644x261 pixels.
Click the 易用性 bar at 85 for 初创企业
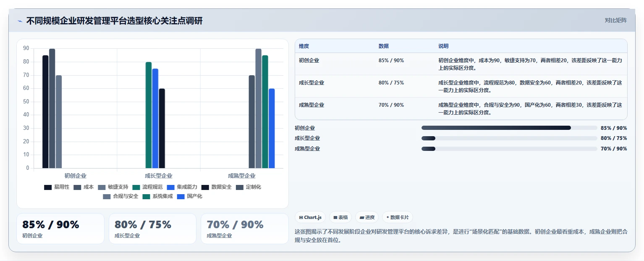coord(45,112)
